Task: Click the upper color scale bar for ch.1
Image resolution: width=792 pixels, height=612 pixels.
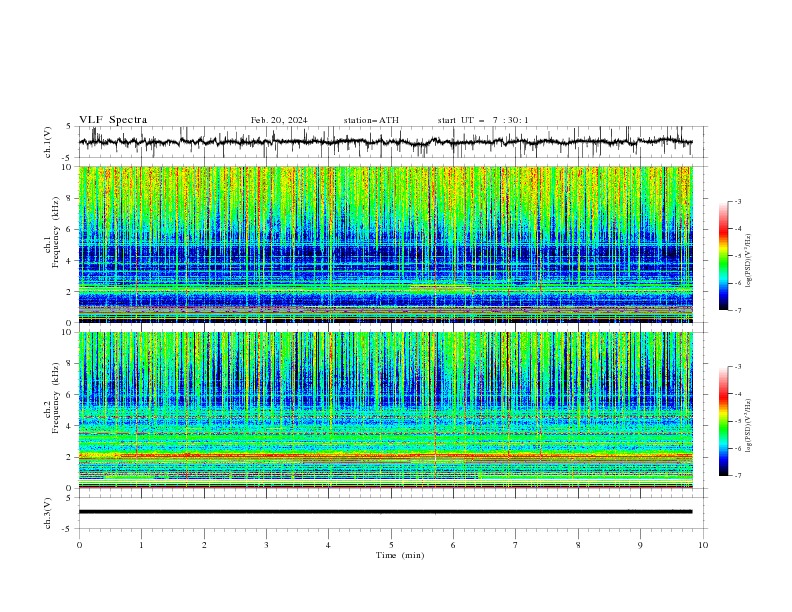Action: [x=723, y=255]
